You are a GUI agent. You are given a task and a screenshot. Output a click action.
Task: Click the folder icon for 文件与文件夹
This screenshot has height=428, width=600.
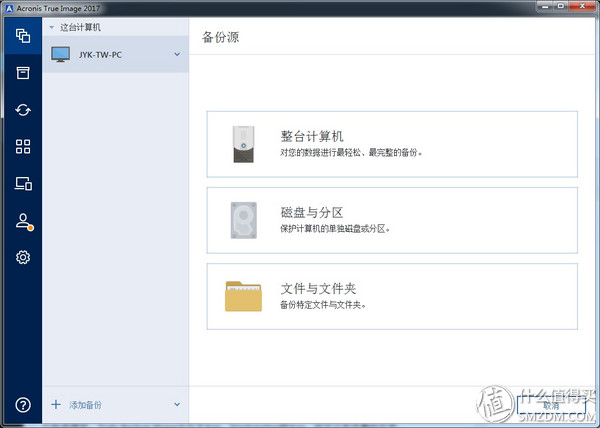[x=243, y=296]
